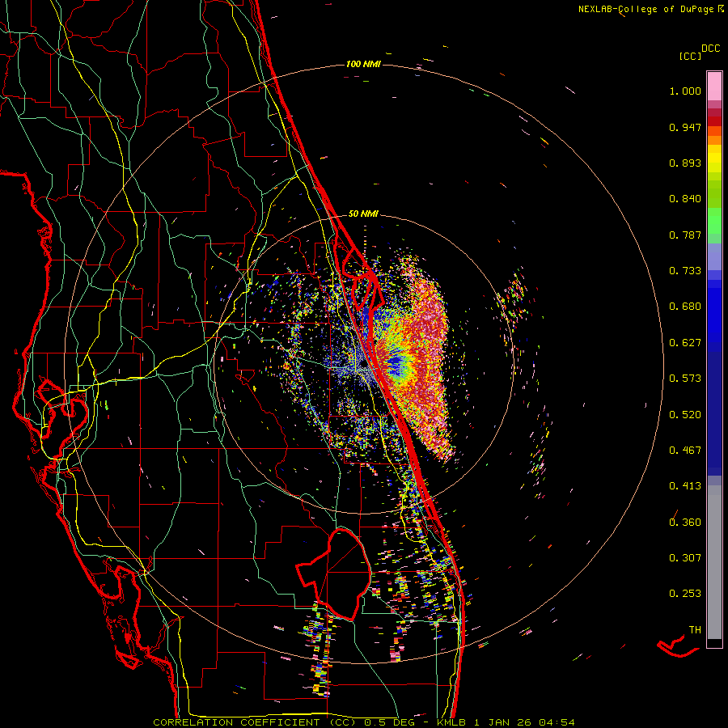Click the 0.893 legend value

point(685,163)
